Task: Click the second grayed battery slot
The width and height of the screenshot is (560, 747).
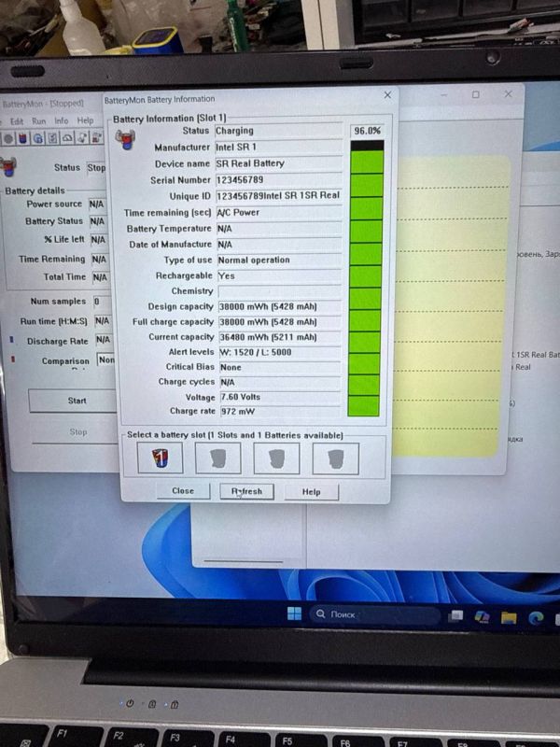Action: pos(218,458)
